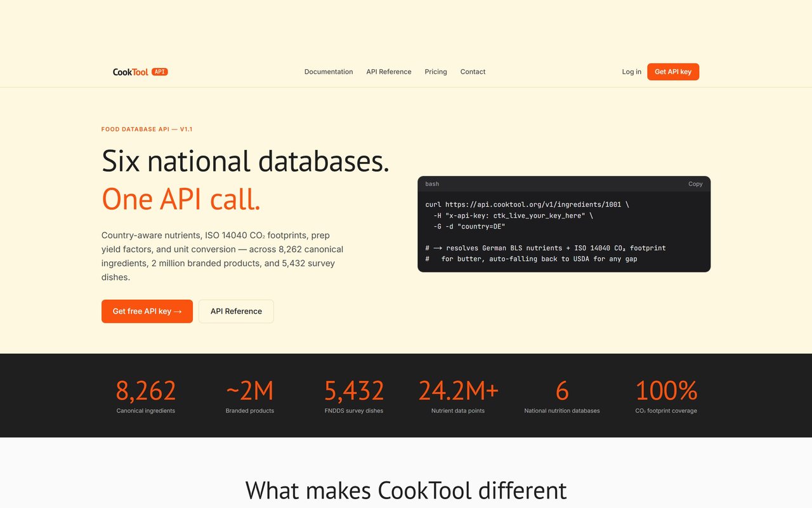Open the Documentation nav link
The image size is (812, 508).
click(329, 72)
